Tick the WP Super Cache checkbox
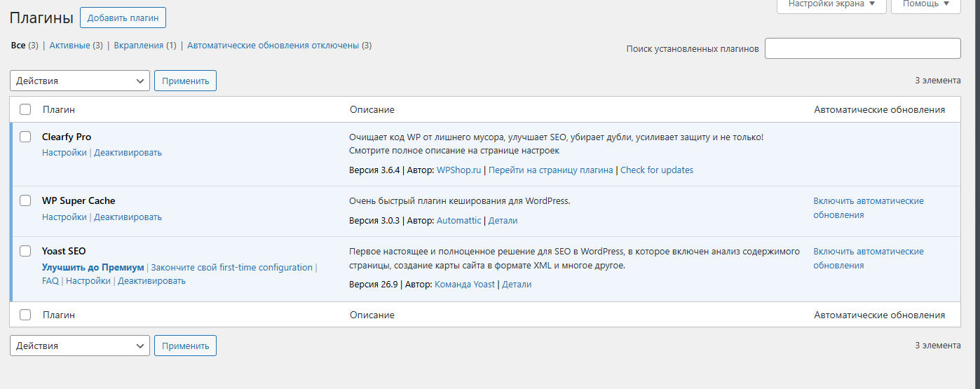980x389 pixels. click(x=25, y=200)
